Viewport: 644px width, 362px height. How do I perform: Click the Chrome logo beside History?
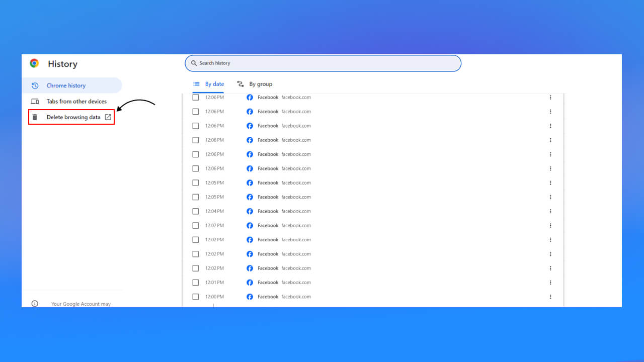[x=34, y=63]
